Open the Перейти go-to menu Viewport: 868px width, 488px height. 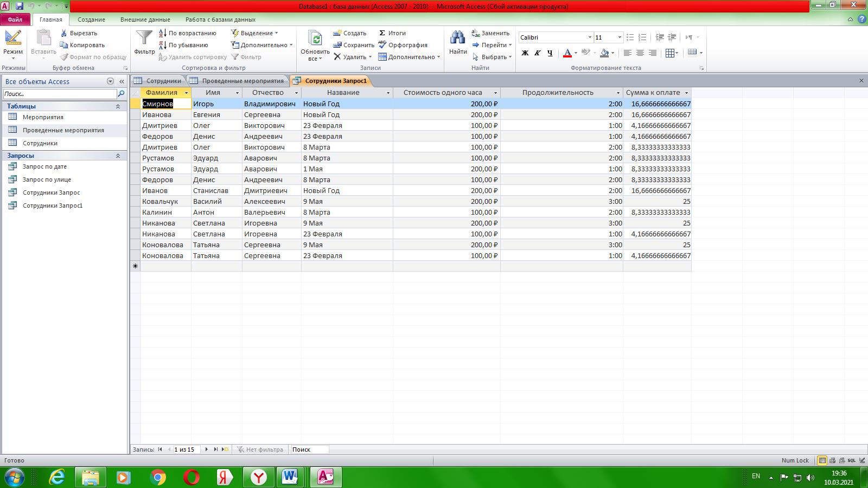(x=492, y=45)
